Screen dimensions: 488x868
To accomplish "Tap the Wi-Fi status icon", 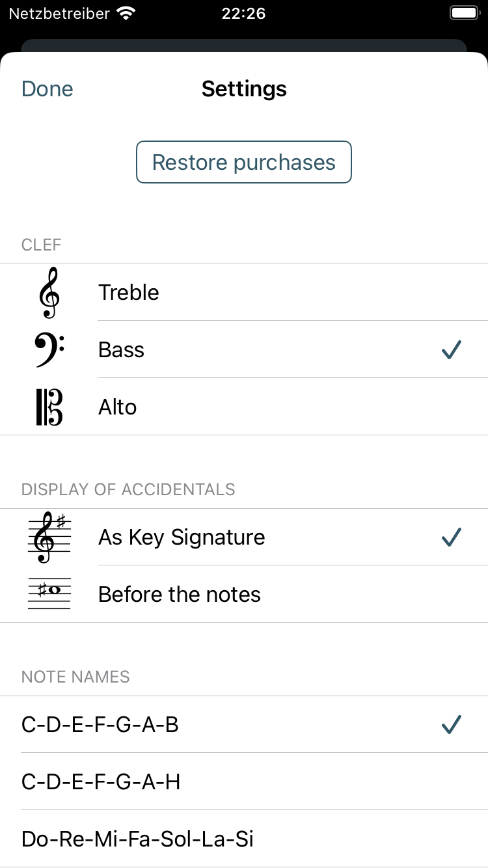I will (126, 13).
